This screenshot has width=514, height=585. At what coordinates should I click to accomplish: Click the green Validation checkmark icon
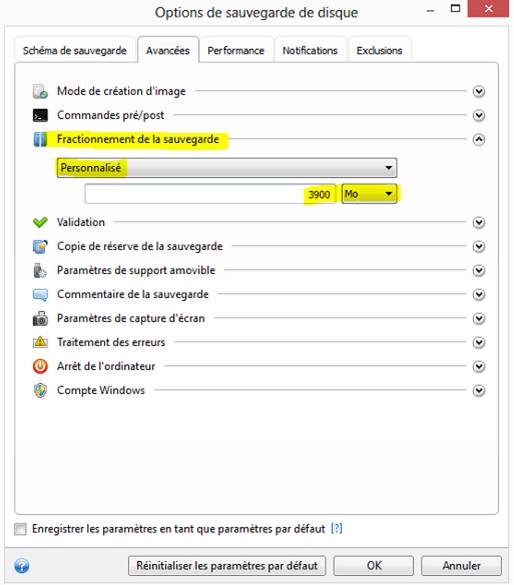[x=40, y=222]
